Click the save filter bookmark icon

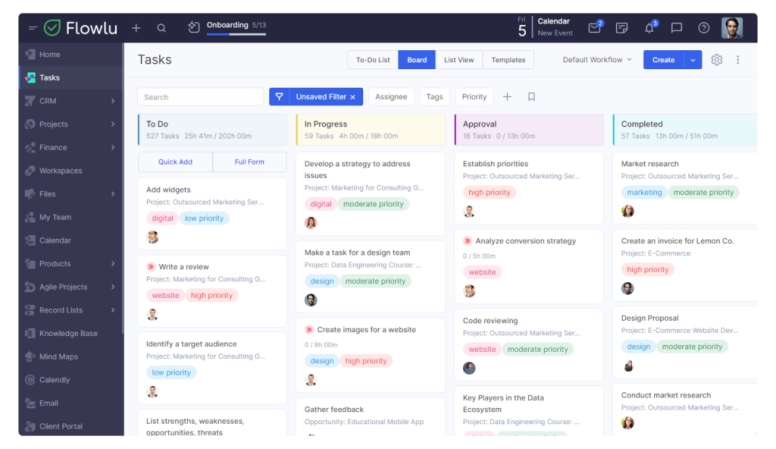coord(532,97)
